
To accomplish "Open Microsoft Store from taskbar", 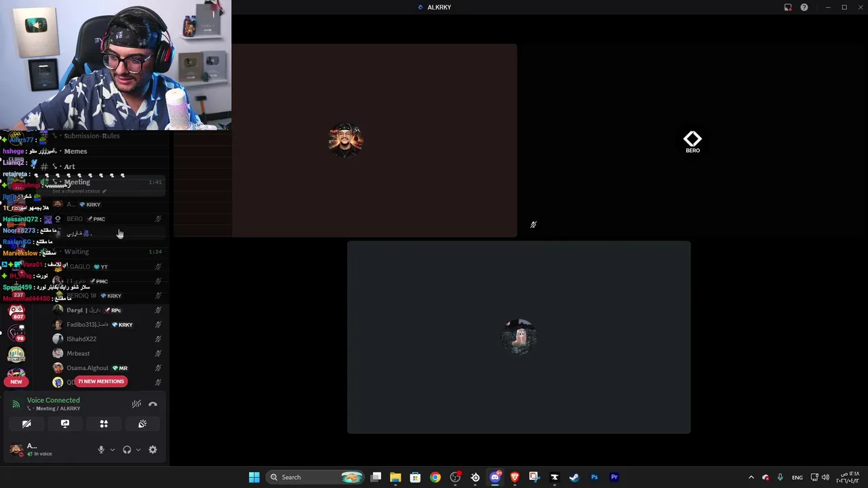I will (x=415, y=477).
